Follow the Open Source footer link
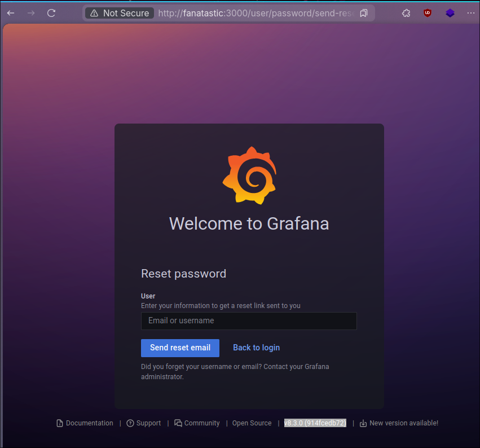Viewport: 480px width, 448px height. tap(252, 423)
